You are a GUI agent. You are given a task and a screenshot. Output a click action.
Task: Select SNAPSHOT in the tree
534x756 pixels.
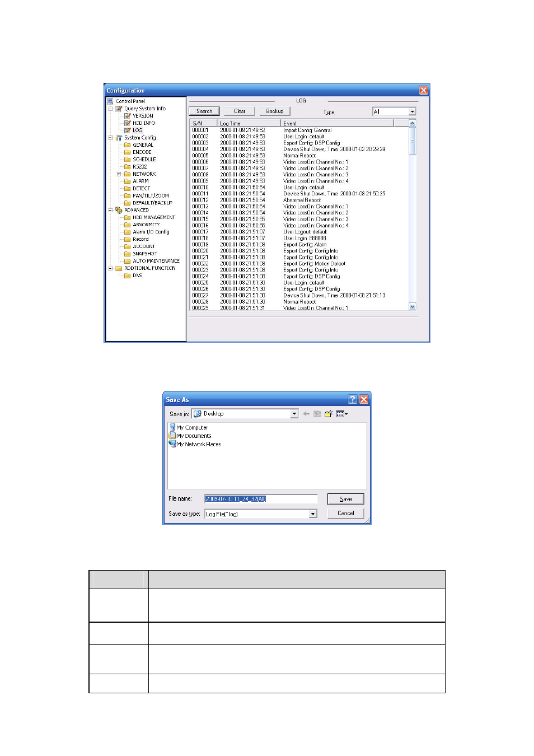(x=145, y=254)
